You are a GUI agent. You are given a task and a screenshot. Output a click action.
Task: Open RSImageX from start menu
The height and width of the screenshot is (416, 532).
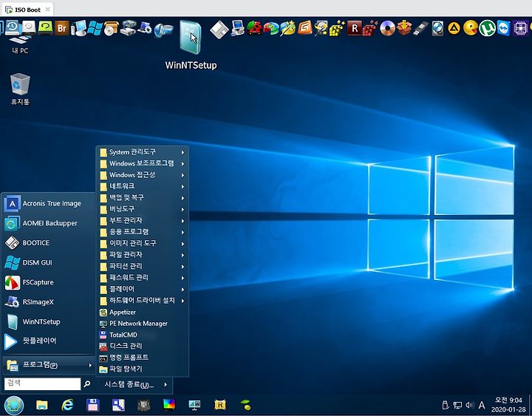(49, 301)
